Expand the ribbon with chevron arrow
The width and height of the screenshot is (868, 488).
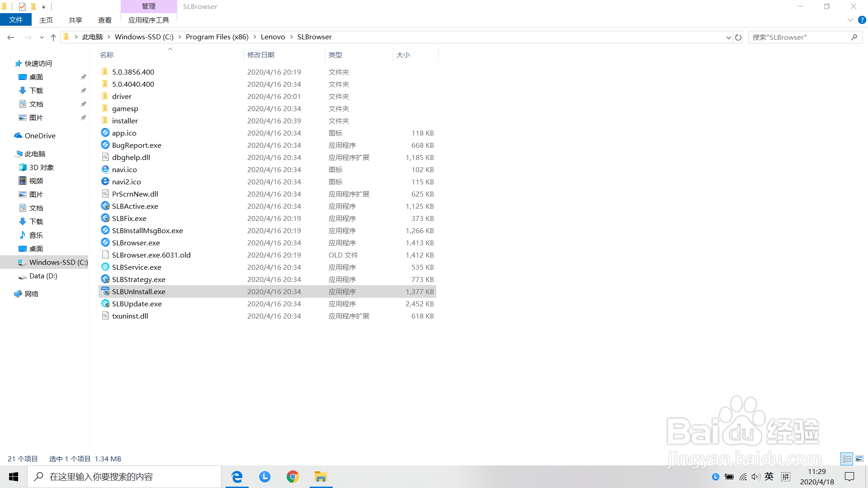850,20
